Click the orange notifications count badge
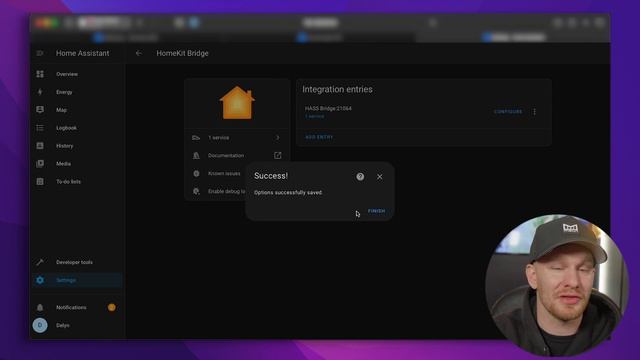This screenshot has height=360, width=640. [111, 307]
